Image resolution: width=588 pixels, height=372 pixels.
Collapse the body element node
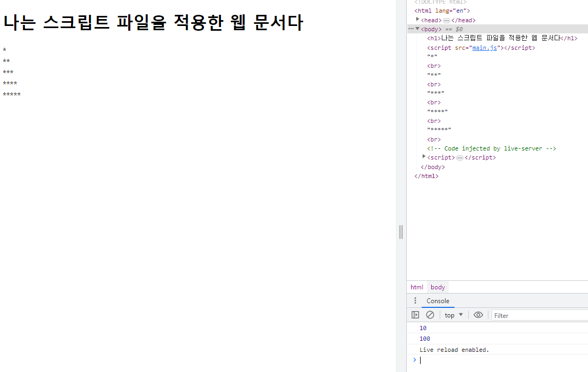[x=417, y=29]
